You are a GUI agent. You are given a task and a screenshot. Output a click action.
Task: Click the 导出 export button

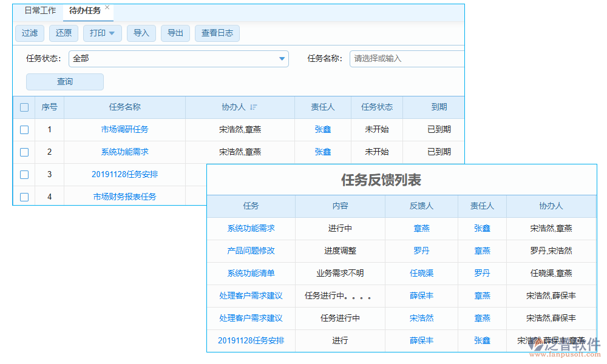tap(175, 33)
